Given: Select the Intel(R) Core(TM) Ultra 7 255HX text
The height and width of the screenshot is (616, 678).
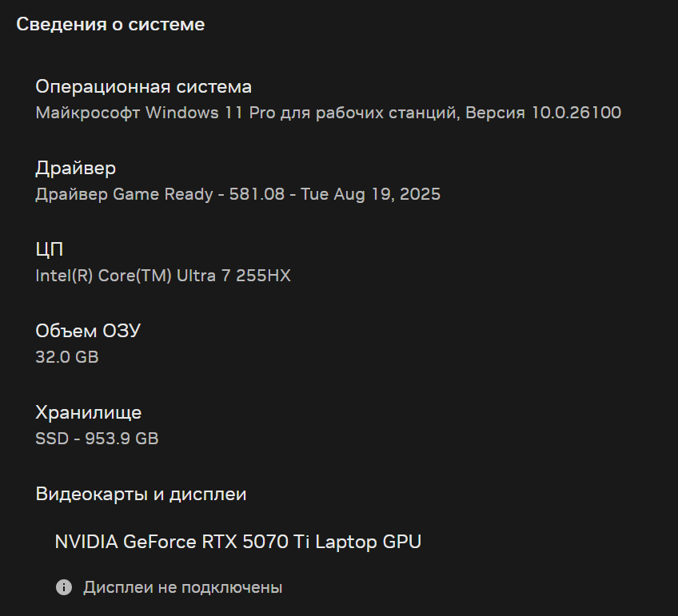Looking at the screenshot, I should tap(163, 276).
